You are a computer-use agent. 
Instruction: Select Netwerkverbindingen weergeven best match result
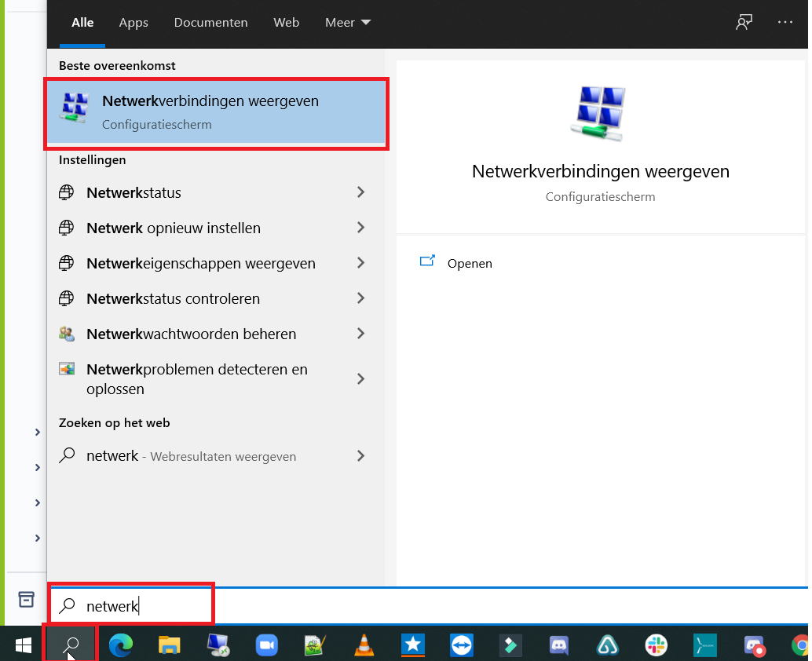coord(216,112)
